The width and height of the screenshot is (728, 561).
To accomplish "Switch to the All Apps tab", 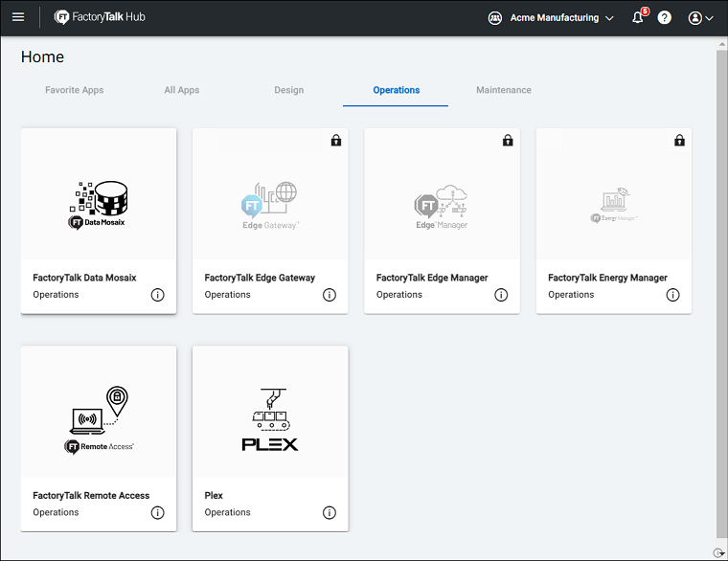I will pos(182,90).
